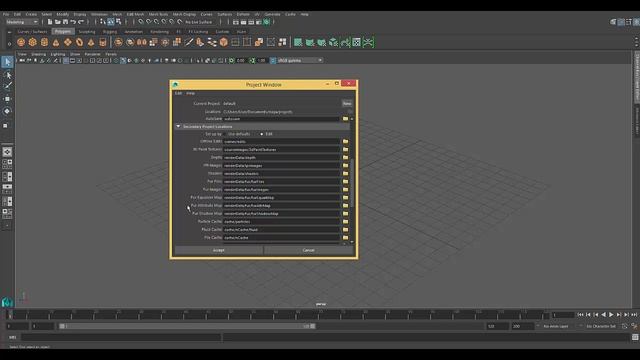This screenshot has width=640, height=360.
Task: Click the Fluid Cache path field
Action: tap(281, 229)
